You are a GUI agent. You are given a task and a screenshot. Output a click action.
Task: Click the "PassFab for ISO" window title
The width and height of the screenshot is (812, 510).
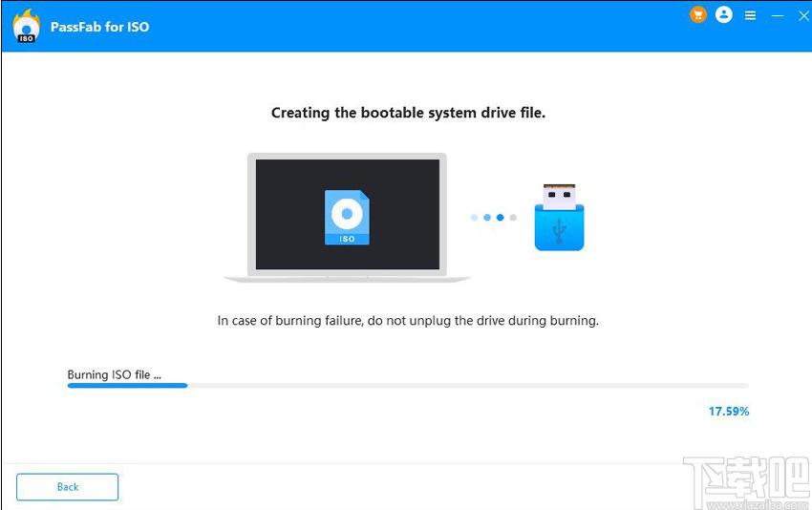[x=100, y=27]
